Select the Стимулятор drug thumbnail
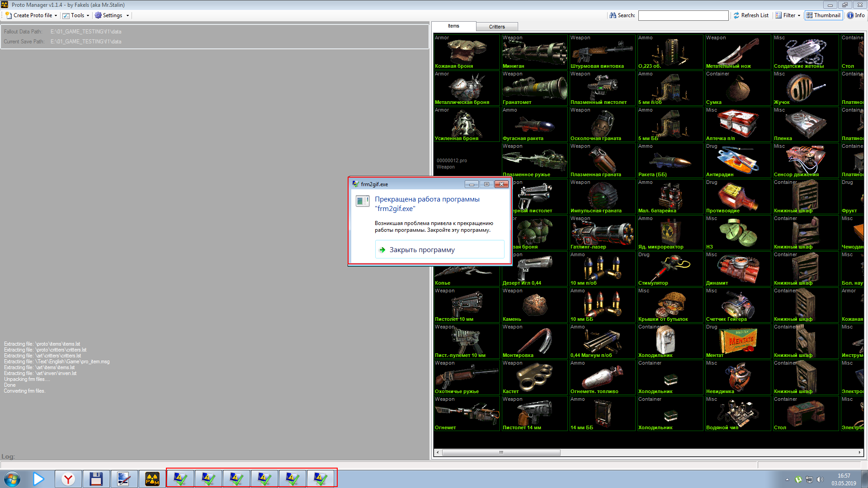The width and height of the screenshot is (868, 488). pos(670,268)
